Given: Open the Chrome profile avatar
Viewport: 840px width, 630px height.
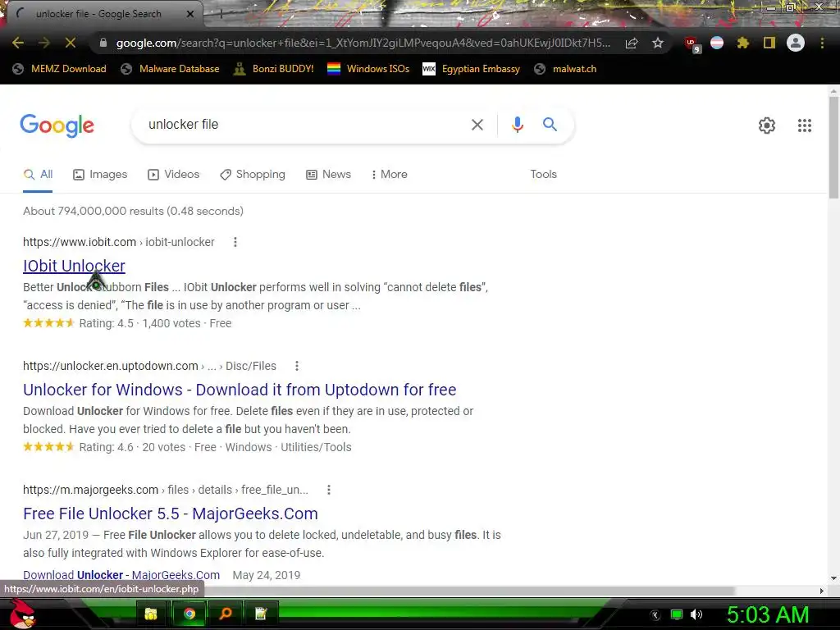Looking at the screenshot, I should pyautogui.click(x=796, y=43).
